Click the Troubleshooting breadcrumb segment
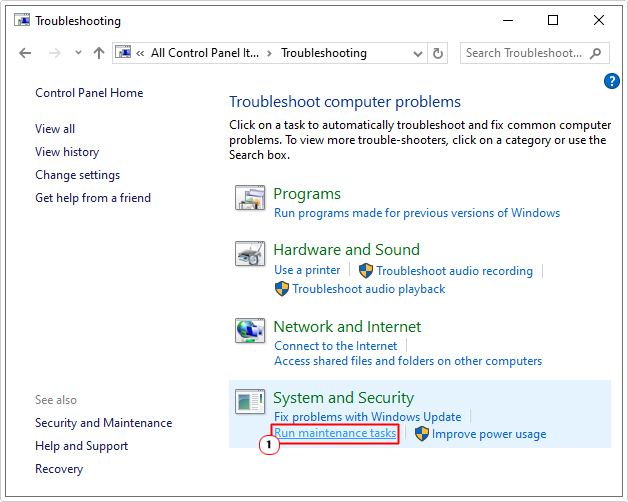628x502 pixels. [x=324, y=53]
